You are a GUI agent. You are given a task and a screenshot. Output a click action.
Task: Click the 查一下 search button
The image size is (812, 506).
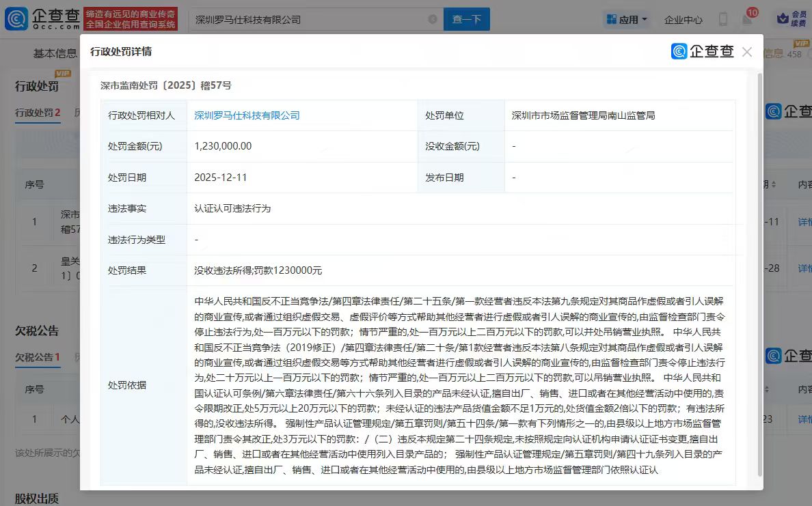(x=467, y=19)
